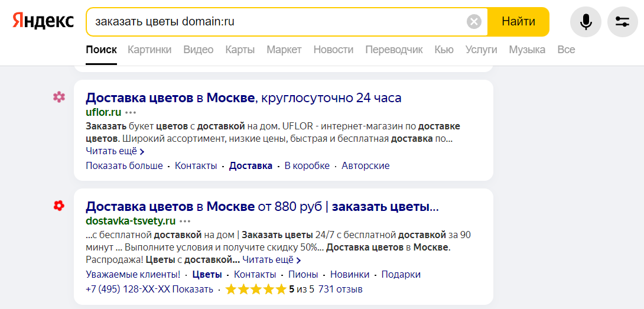This screenshot has width=644, height=309.
Task: Click the Показать больше sitelink
Action: tap(124, 166)
